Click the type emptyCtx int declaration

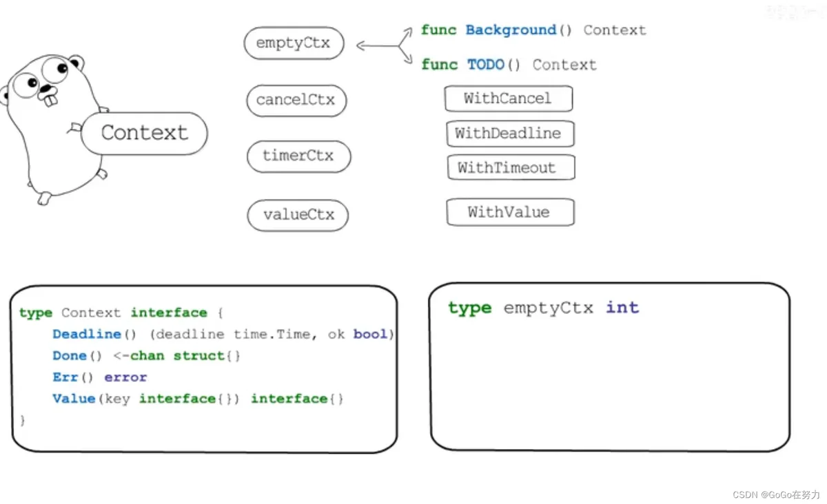(543, 308)
